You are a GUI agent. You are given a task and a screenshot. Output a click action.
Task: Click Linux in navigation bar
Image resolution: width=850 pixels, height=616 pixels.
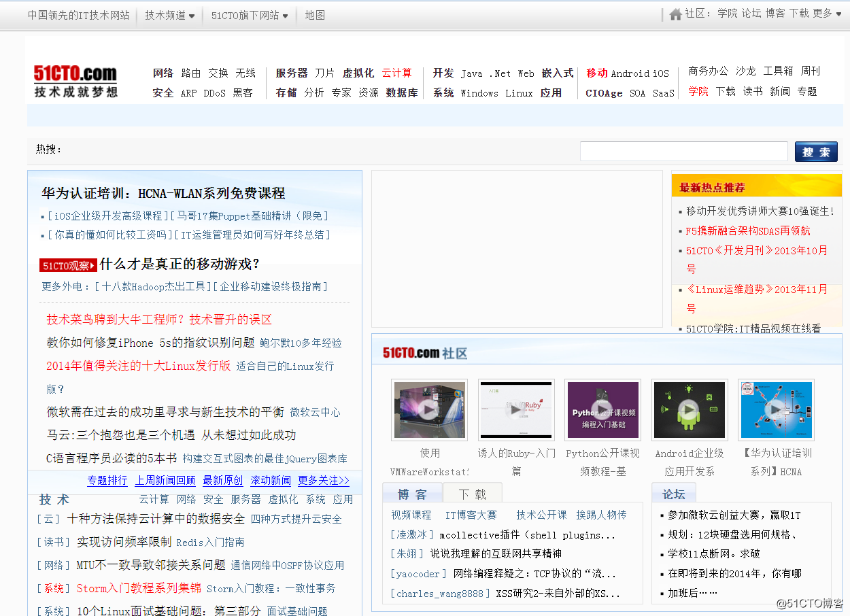click(519, 93)
